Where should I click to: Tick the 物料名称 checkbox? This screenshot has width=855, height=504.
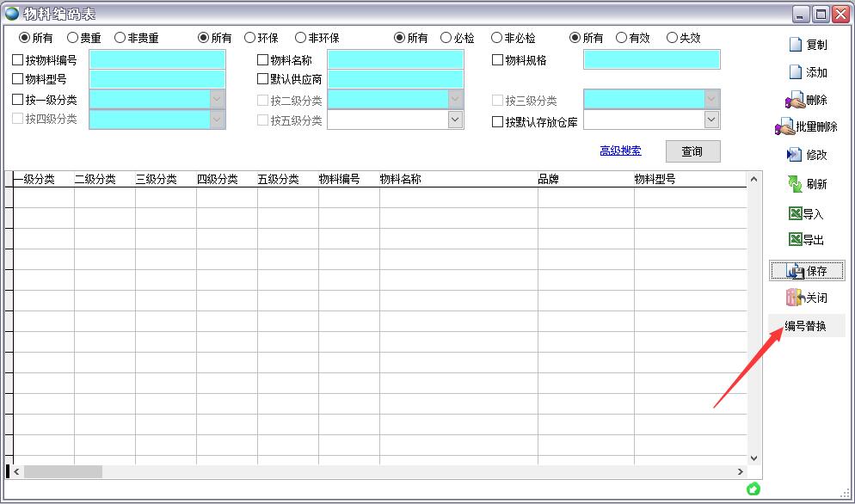[263, 60]
